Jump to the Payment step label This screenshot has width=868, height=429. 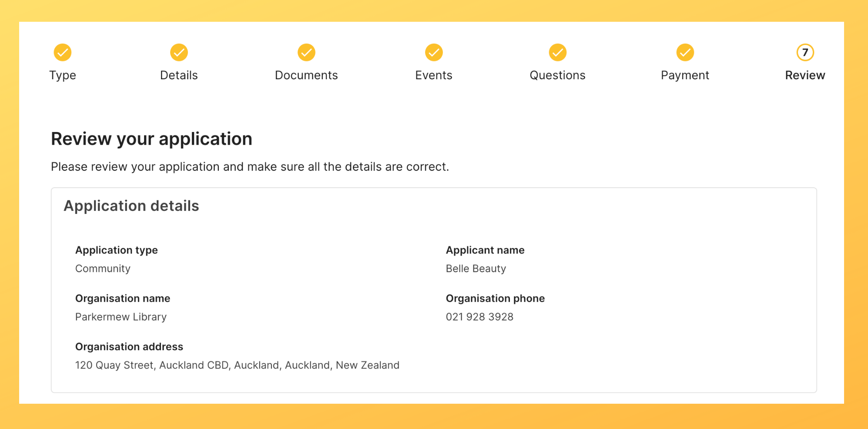tap(685, 75)
